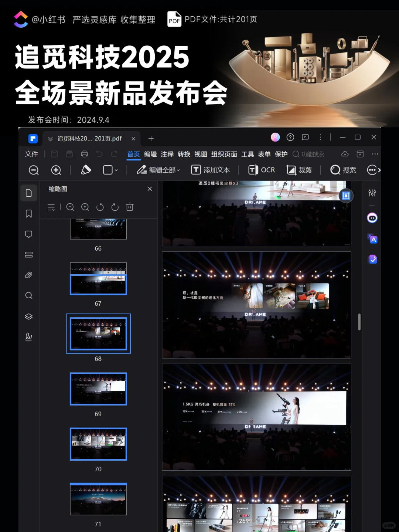Viewport: 399px width, 532px height.
Task: Delete selected pages with trash icon
Action: (130, 207)
